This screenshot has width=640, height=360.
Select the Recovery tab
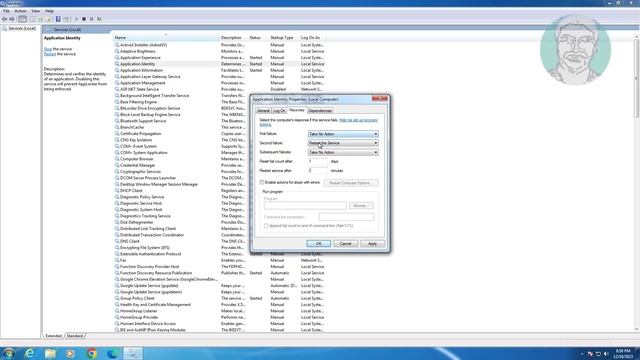tap(297, 110)
